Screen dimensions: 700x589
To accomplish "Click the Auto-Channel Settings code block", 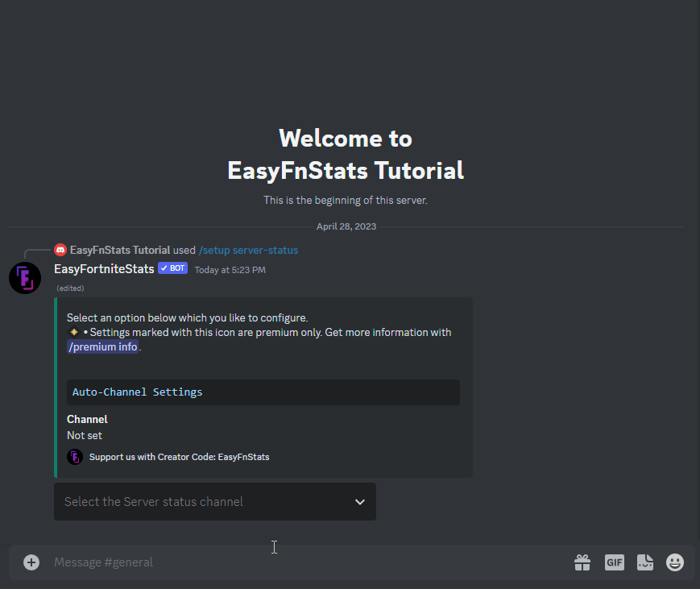I will pos(263,392).
